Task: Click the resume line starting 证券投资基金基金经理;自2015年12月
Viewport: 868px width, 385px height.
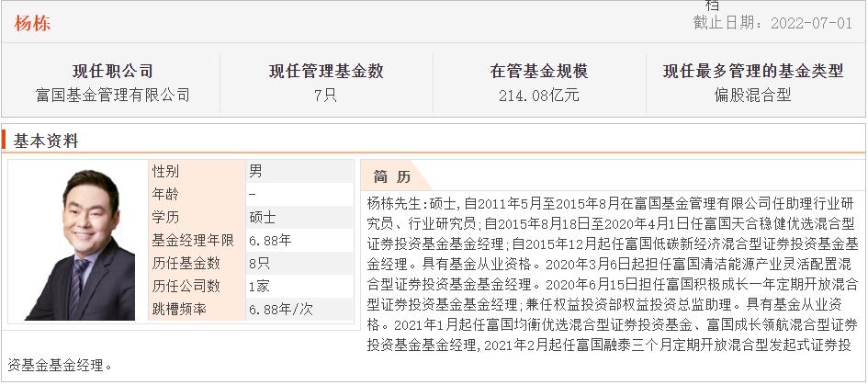Action: coord(613,243)
